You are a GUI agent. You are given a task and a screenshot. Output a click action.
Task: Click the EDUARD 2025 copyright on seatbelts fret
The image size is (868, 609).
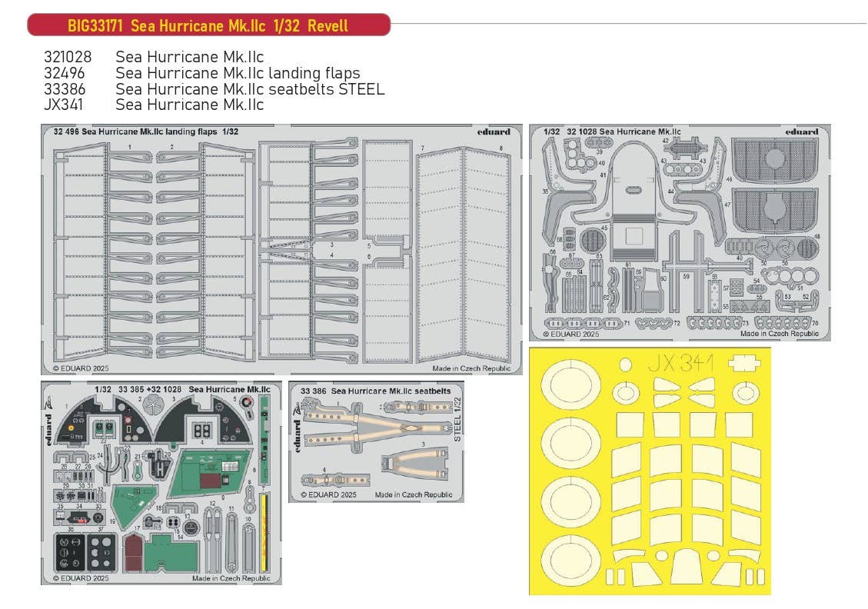click(x=329, y=494)
